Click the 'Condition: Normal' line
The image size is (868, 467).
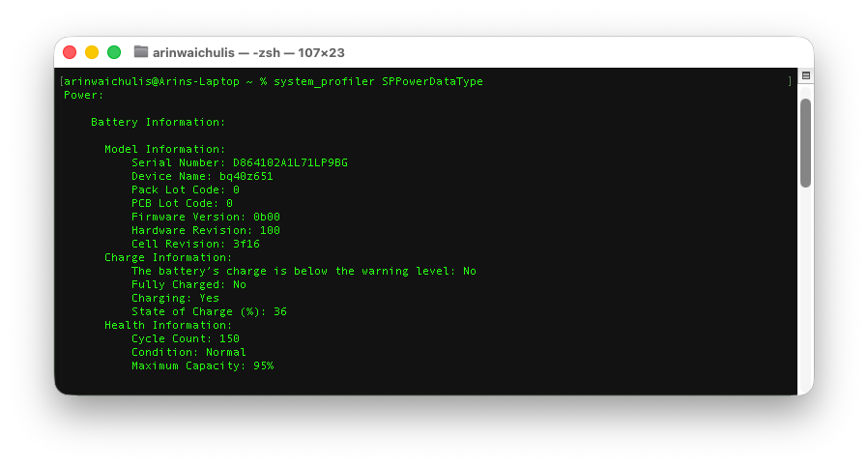[x=188, y=352]
